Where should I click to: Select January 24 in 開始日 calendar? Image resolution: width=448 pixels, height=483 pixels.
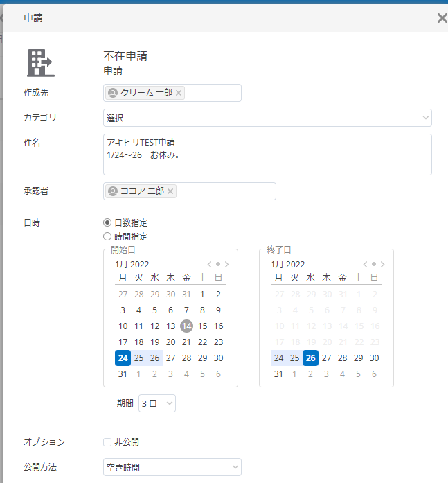click(x=123, y=358)
